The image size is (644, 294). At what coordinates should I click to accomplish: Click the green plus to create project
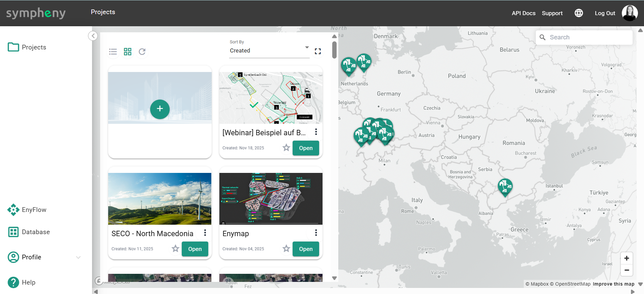pyautogui.click(x=160, y=109)
